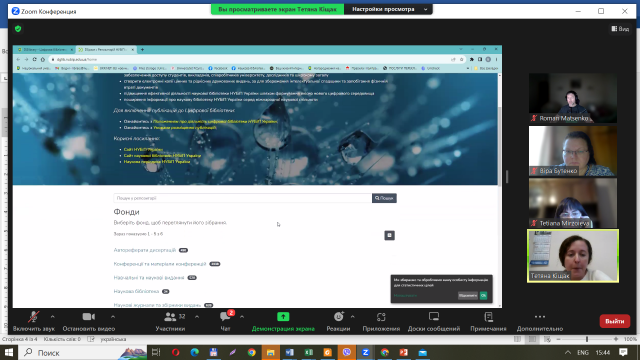Screen dimensions: 640x360
Task: Open Microsoft Edge from taskbar
Action: point(195,352)
